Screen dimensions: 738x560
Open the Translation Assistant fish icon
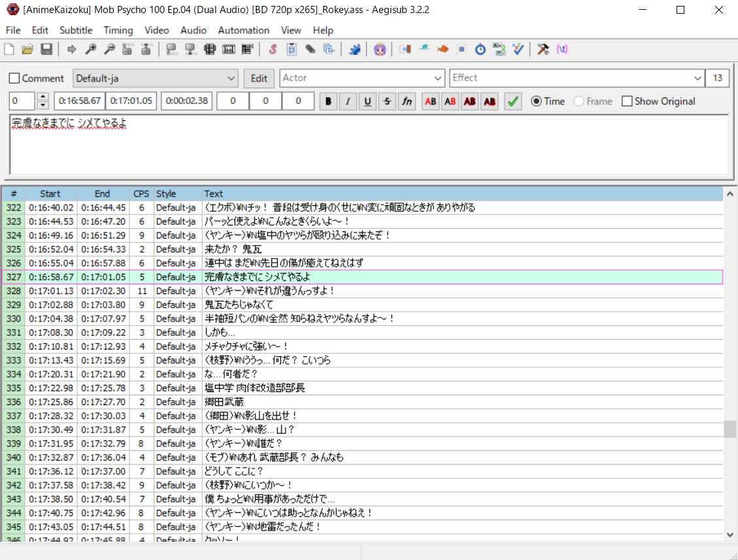tap(443, 49)
